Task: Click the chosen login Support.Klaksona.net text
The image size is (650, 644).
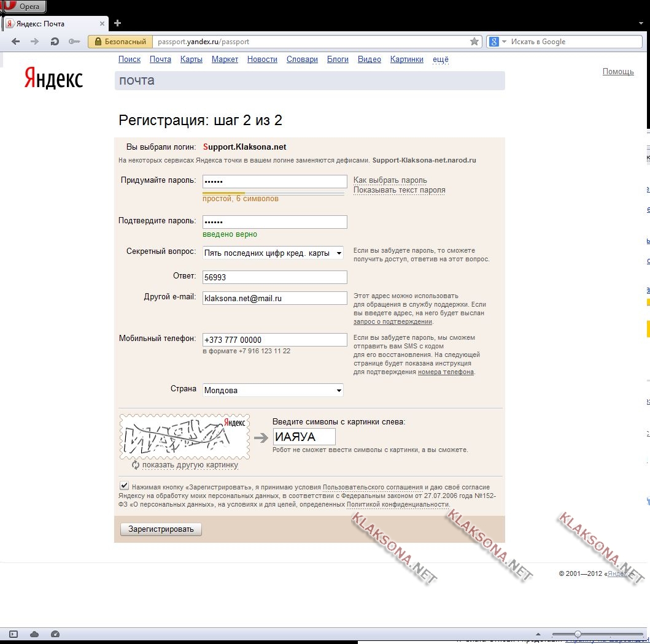Action: [244, 147]
